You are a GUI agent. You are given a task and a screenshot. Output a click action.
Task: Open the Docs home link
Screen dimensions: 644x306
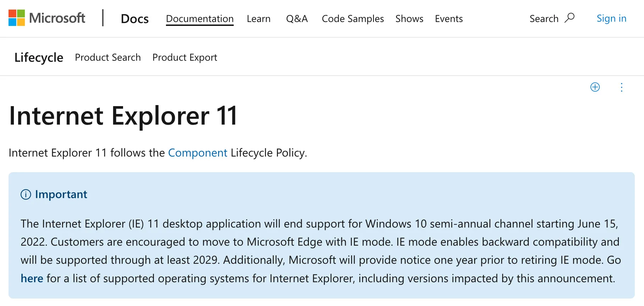click(x=135, y=18)
